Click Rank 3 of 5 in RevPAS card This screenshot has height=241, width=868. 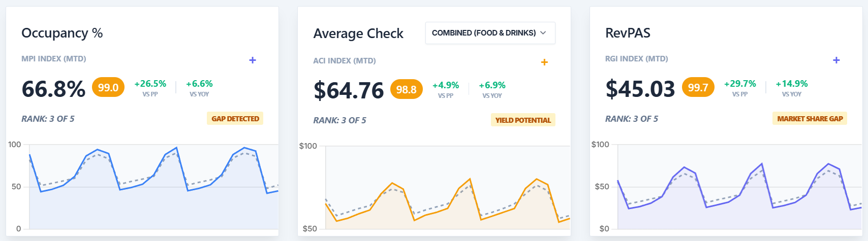[x=632, y=119]
